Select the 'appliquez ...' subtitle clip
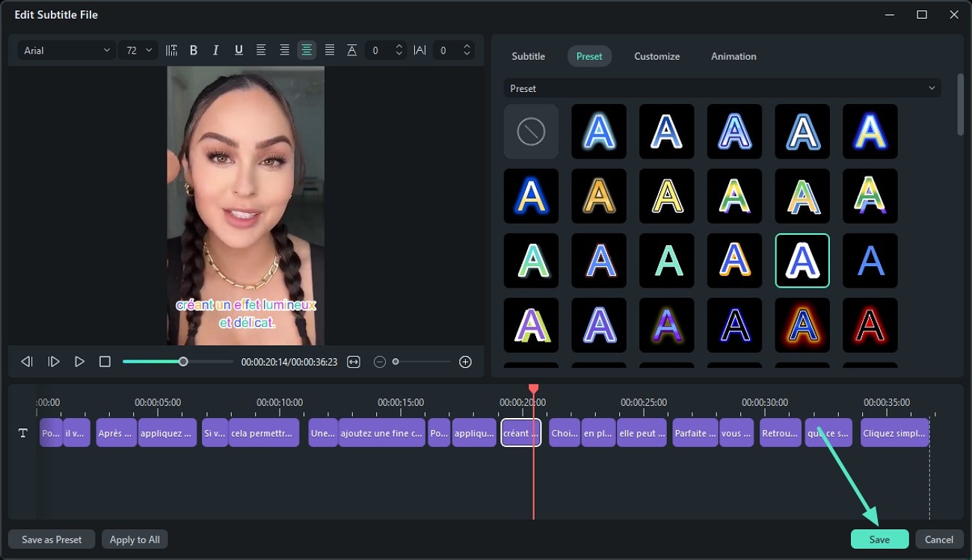972x560 pixels. click(167, 433)
